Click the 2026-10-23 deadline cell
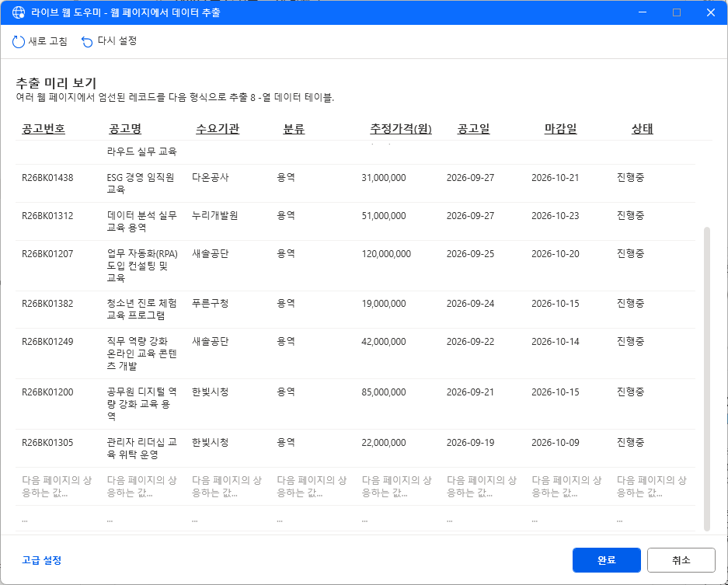728x585 pixels. point(556,216)
